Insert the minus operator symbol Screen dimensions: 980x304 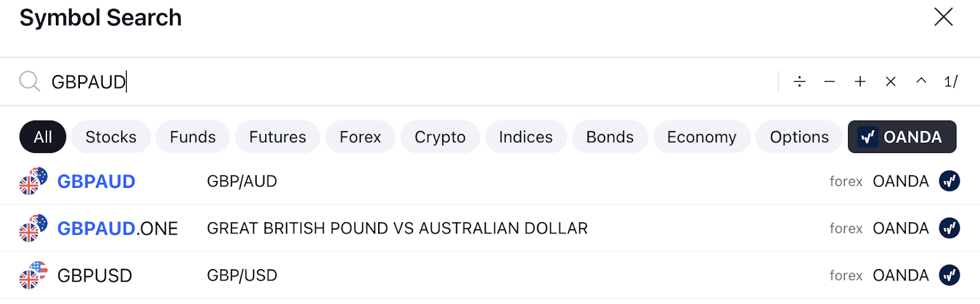click(x=830, y=81)
